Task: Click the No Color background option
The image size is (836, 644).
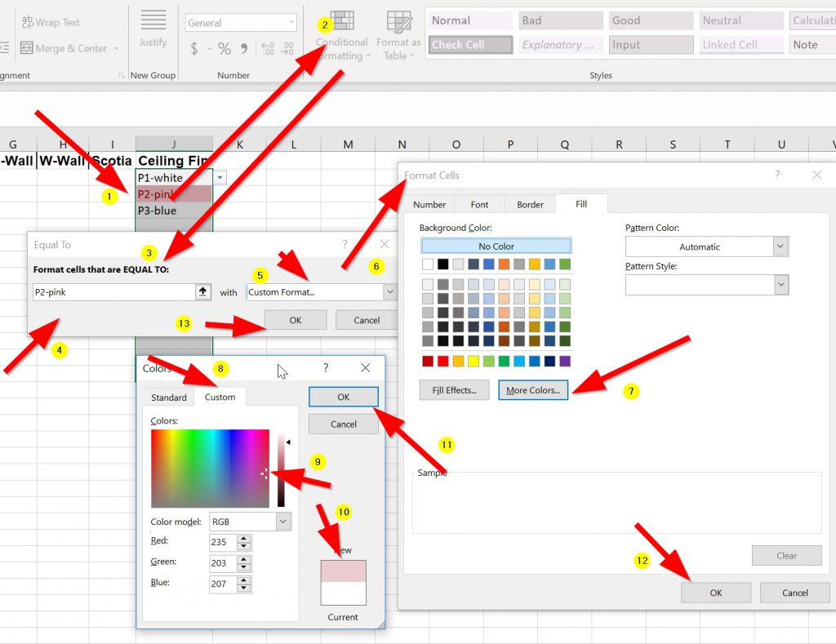Action: coord(496,246)
